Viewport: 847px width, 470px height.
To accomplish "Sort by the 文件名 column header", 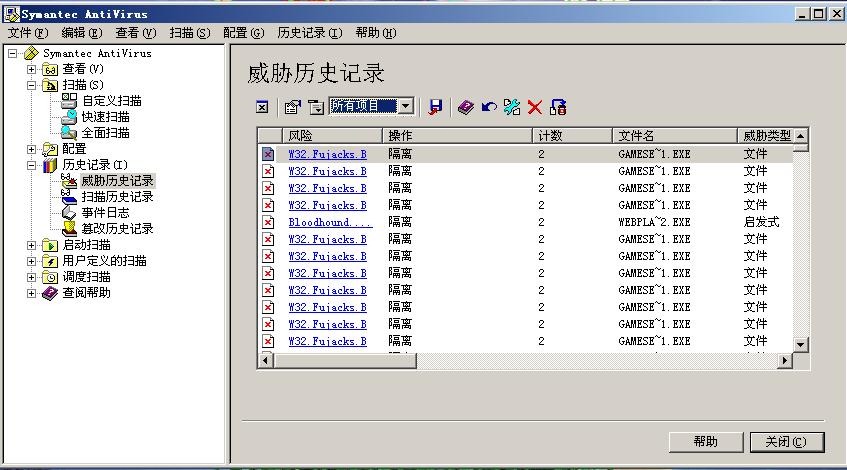I will tap(675, 136).
